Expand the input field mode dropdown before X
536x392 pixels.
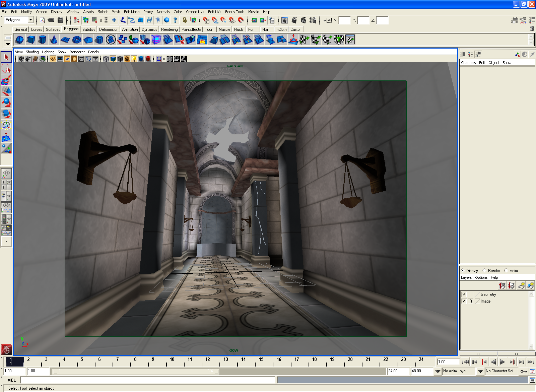click(325, 20)
